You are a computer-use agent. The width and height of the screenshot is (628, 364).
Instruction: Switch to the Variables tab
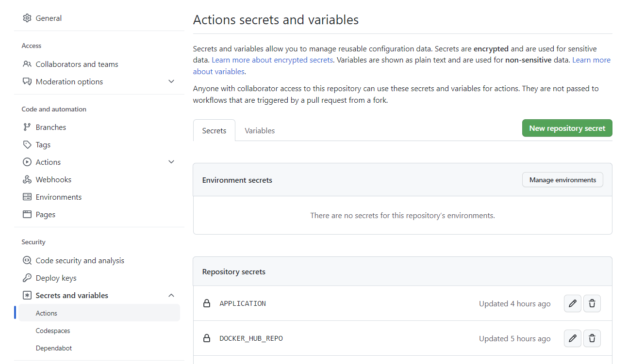[260, 130]
